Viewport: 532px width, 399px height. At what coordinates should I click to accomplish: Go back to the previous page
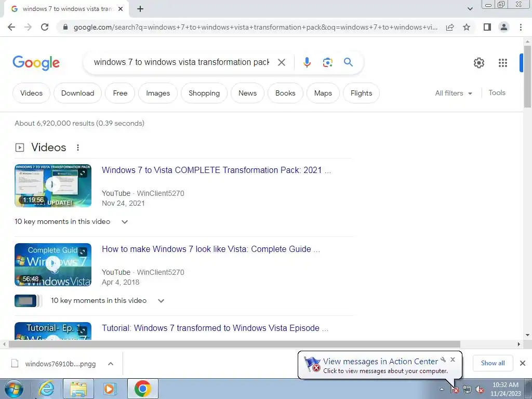coord(11,27)
